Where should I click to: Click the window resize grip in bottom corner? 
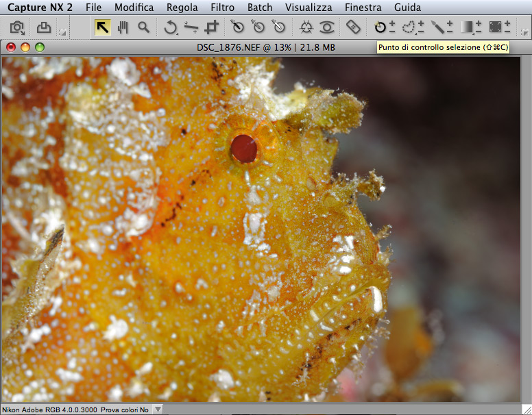(x=527, y=410)
